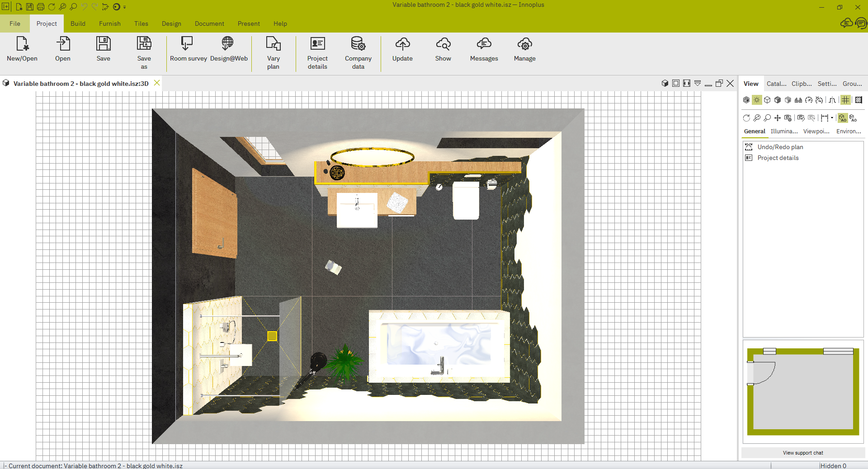This screenshot has height=469, width=868.
Task: Click the refresh icon in the quick-access bar
Action: (52, 7)
